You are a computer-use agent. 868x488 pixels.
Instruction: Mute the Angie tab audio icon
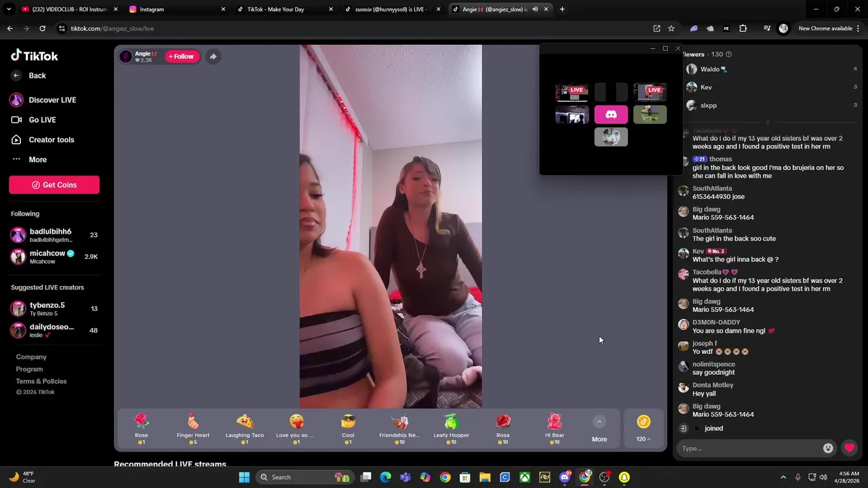click(x=535, y=9)
